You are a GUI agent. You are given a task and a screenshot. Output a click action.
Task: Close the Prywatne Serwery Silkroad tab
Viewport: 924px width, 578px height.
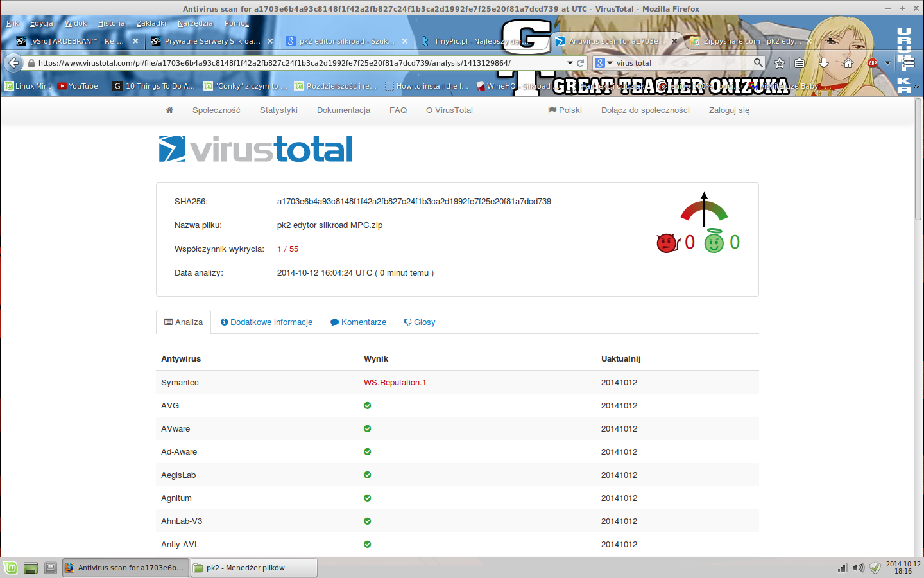tap(270, 41)
